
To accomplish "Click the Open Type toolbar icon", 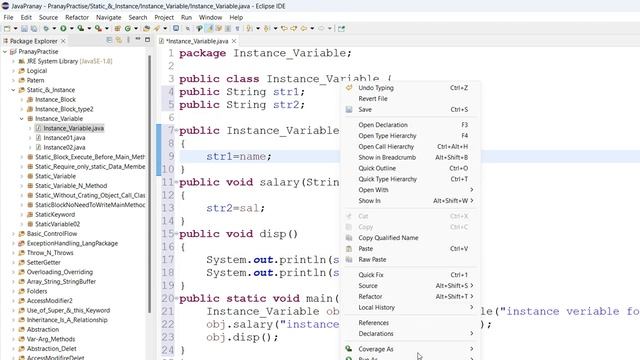I will pos(147,29).
